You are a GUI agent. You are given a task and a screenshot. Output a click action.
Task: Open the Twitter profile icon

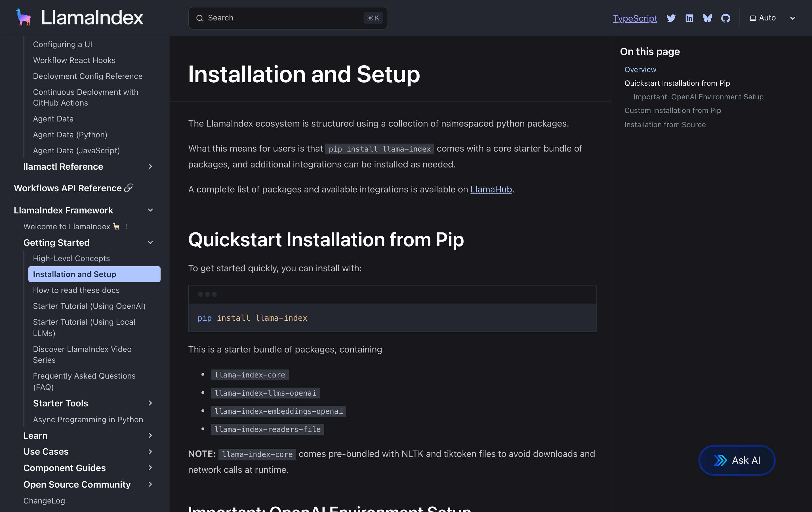pos(671,18)
